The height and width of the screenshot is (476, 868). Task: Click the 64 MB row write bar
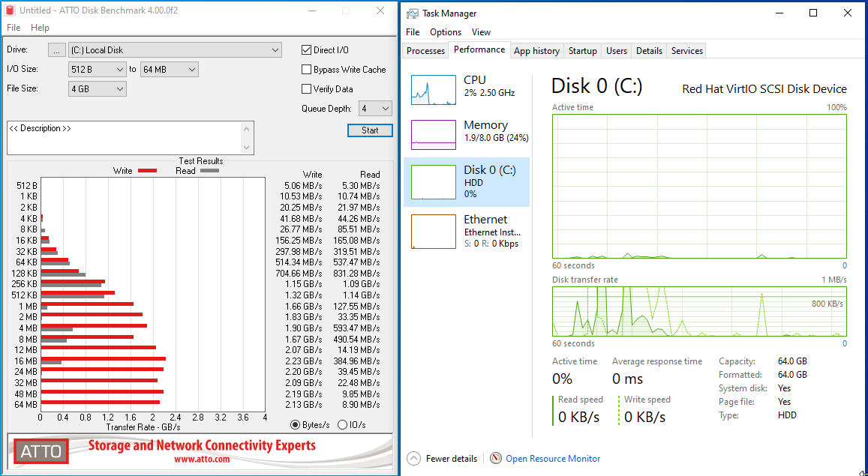(101, 402)
